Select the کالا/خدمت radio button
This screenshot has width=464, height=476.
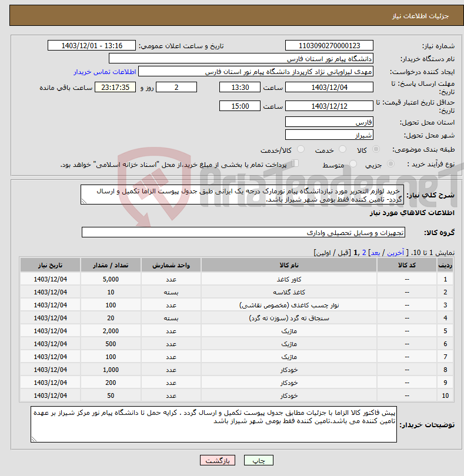tap(301, 149)
